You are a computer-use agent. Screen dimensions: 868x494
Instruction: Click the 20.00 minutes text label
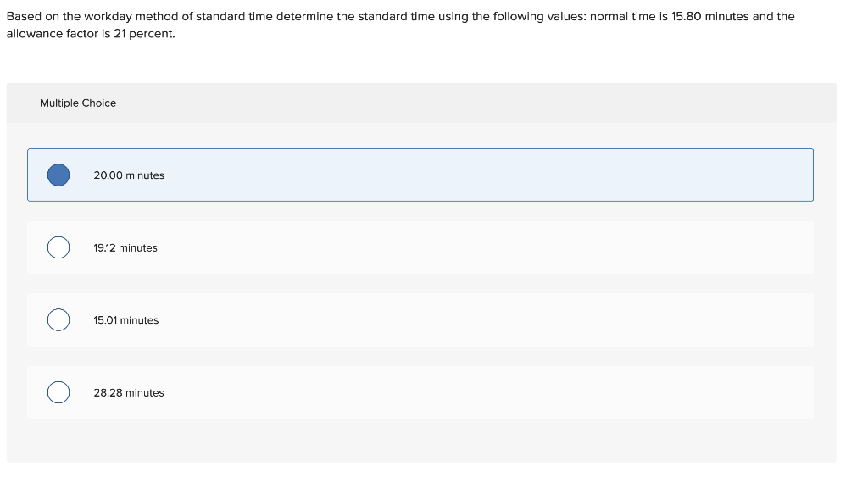(x=129, y=175)
